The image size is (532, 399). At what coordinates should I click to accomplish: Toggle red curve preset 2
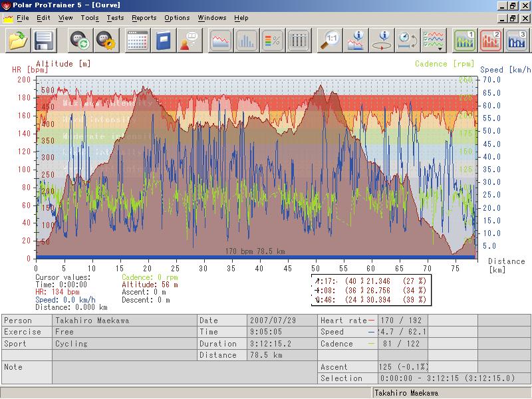491,41
